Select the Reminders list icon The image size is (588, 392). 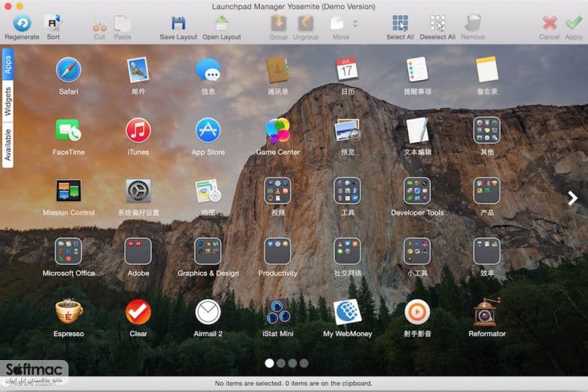(417, 70)
